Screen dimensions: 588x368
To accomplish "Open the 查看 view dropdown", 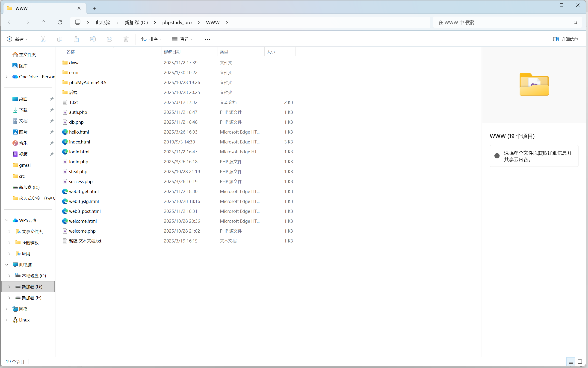I will point(183,39).
